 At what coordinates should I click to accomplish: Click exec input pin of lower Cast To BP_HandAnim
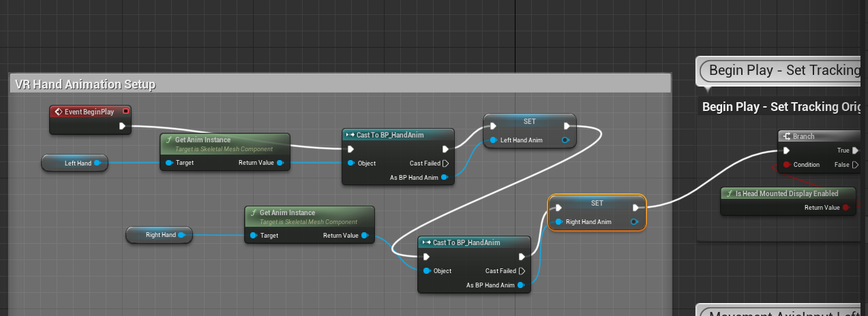point(427,257)
